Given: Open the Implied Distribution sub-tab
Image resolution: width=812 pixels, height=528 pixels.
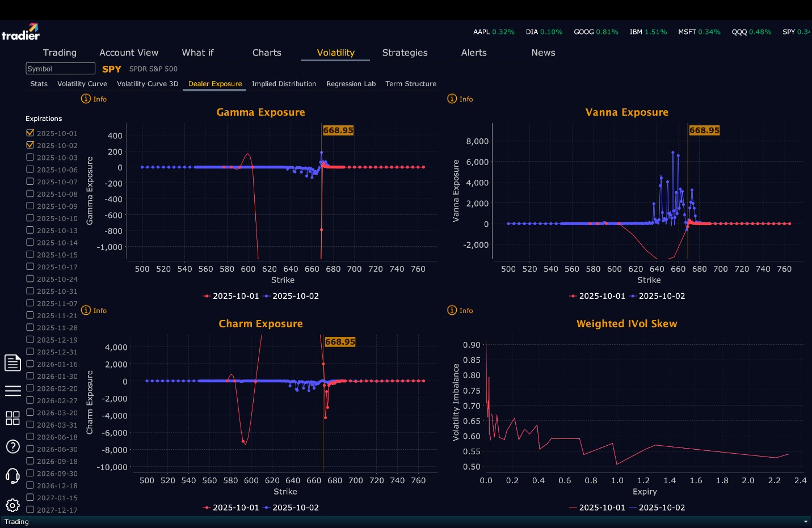Looking at the screenshot, I should click(284, 84).
